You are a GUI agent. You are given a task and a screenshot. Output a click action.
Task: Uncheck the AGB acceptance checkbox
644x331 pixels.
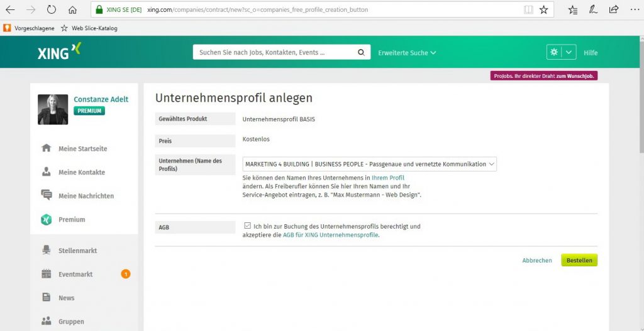click(247, 225)
